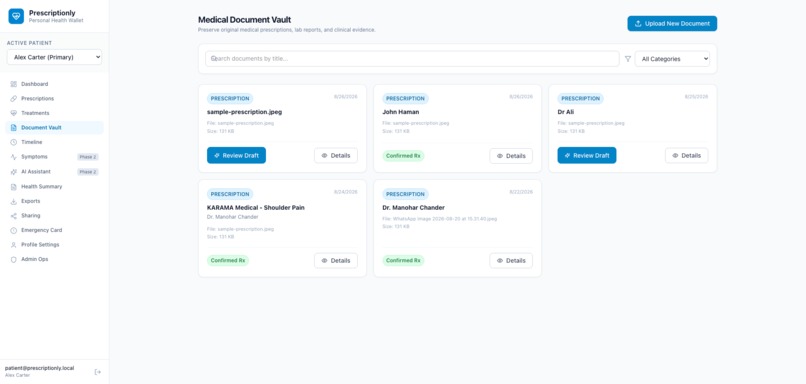806x384 pixels.
Task: Open Health Summary page
Action: (x=54, y=187)
